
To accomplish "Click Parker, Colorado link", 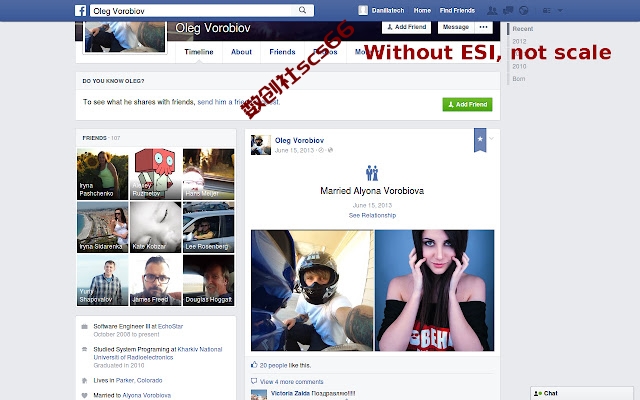I will (139, 380).
